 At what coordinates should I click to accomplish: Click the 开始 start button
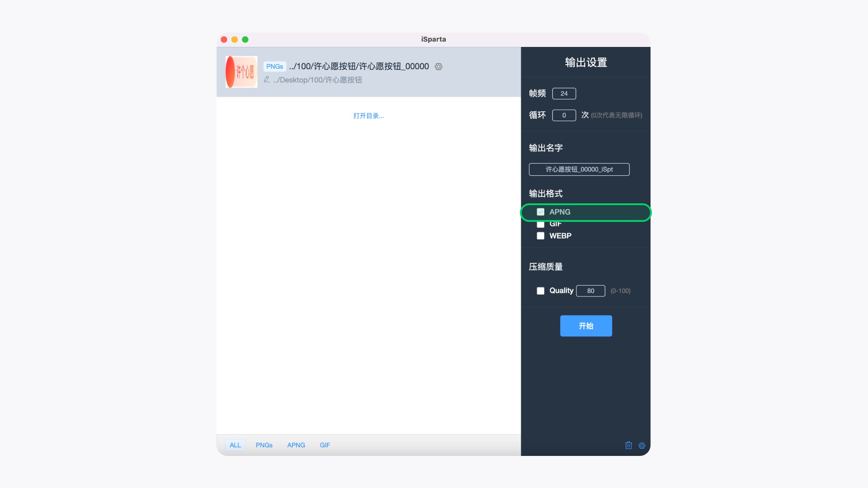pyautogui.click(x=585, y=326)
